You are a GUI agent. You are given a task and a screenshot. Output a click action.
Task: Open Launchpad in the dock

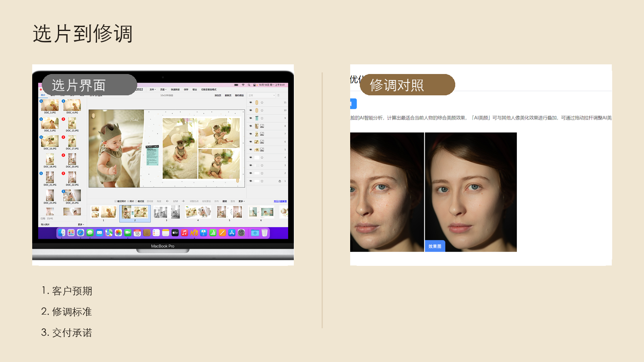point(71,232)
